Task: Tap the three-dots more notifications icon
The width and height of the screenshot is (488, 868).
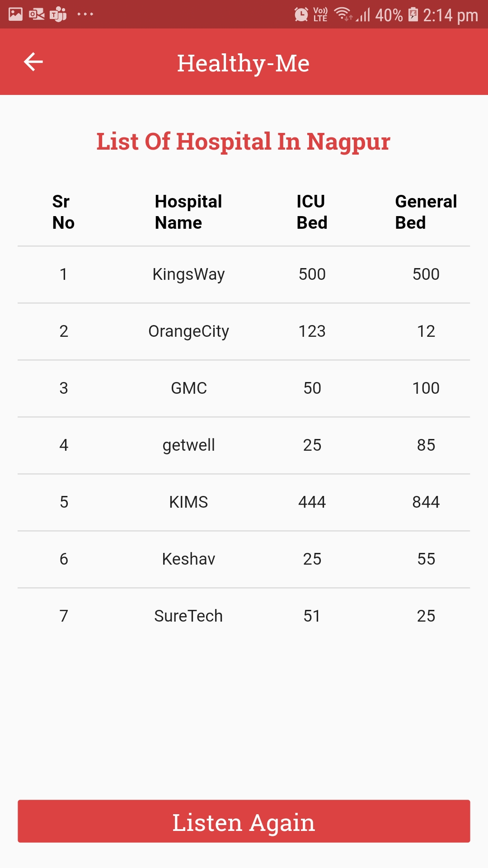Action: pos(85,14)
